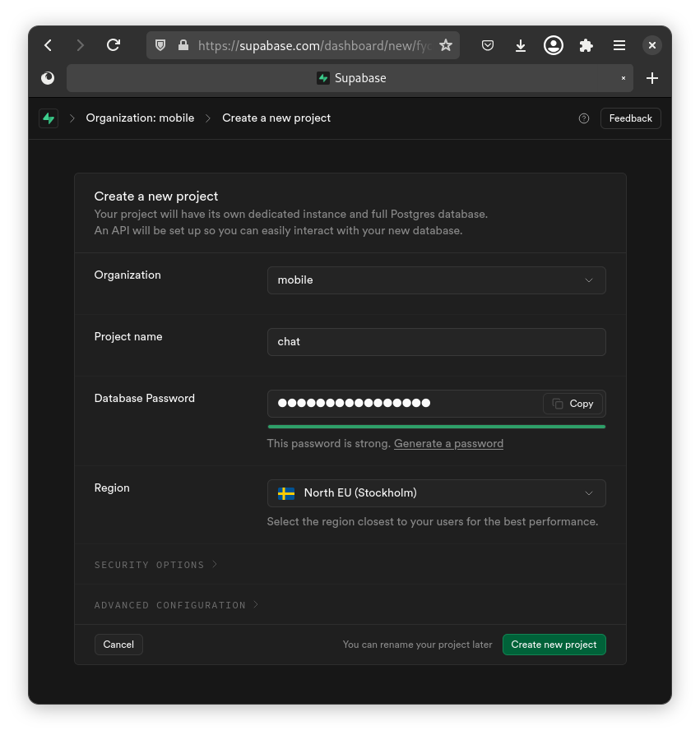Click the region hint text about best performance

click(x=433, y=522)
